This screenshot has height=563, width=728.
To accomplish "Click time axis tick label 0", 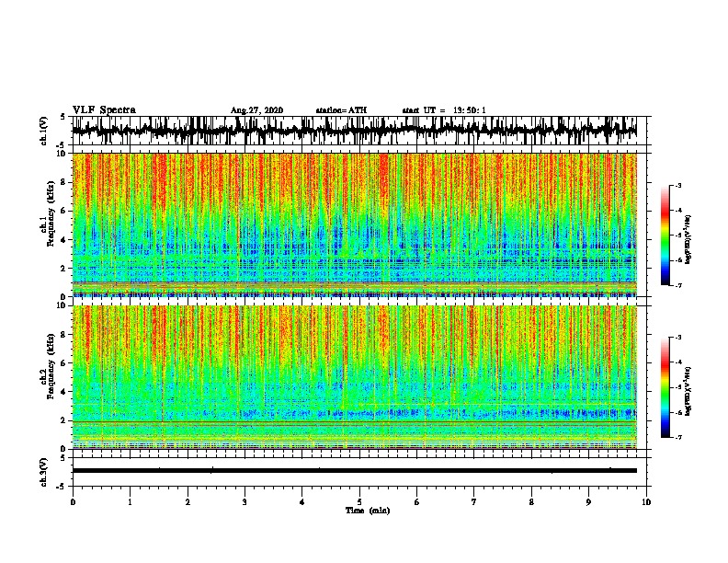I will pos(73,502).
